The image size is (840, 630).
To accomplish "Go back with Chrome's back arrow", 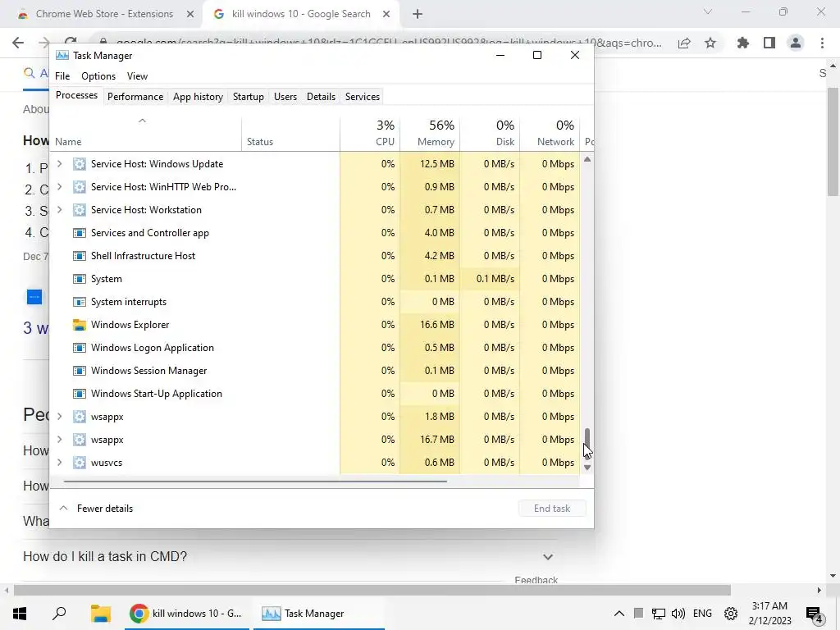I will [x=18, y=43].
